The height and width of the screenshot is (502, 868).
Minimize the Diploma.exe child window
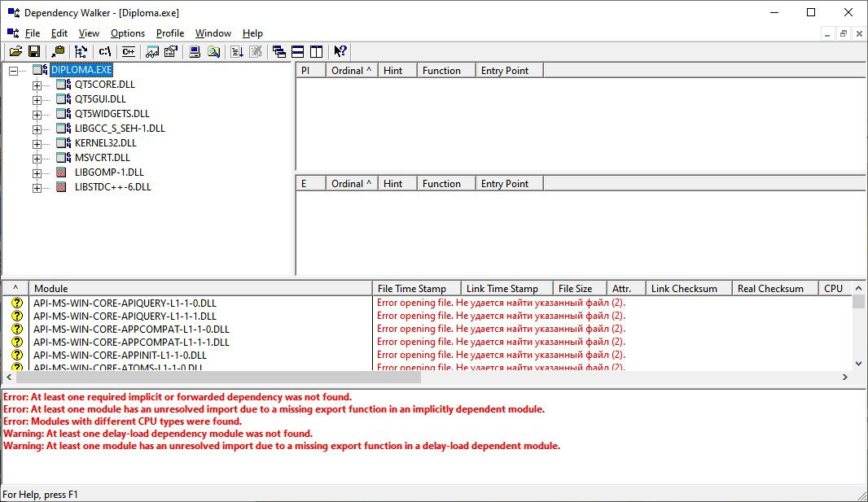827,33
